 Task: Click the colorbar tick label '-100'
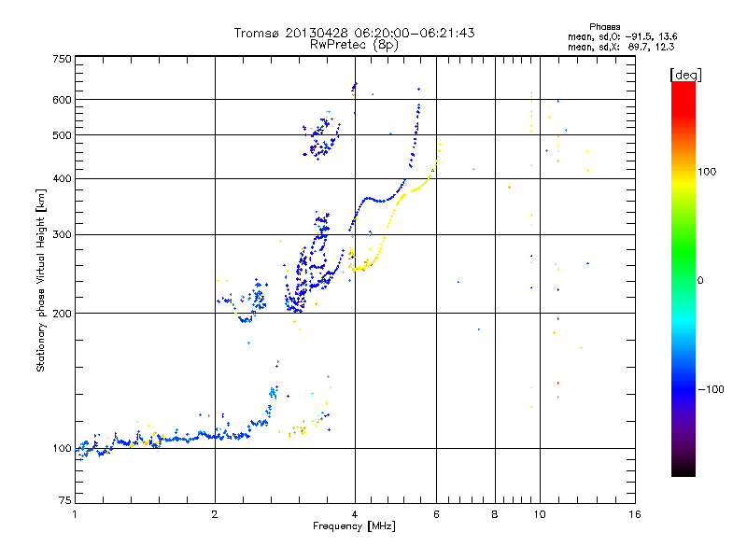coord(711,389)
